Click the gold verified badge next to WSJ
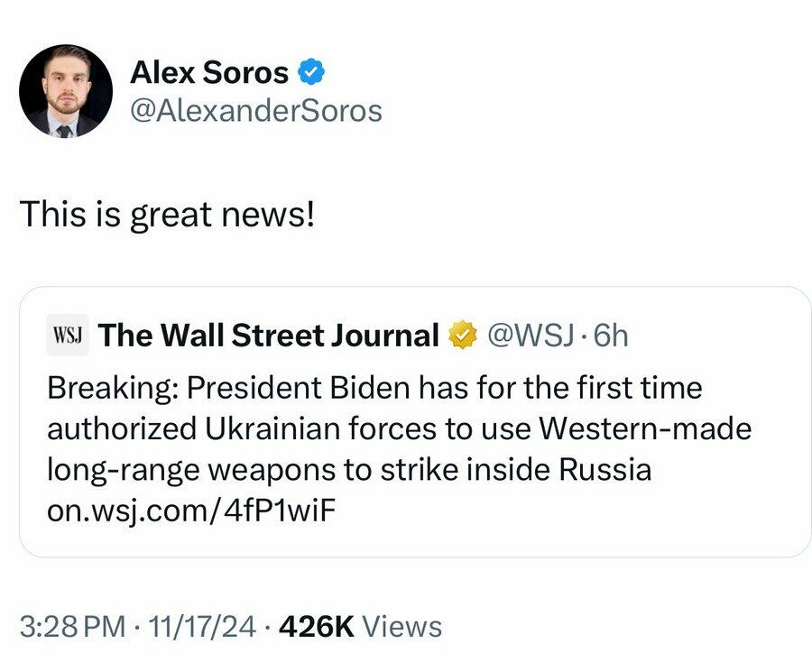Viewport: 812px width, 672px height. [462, 336]
